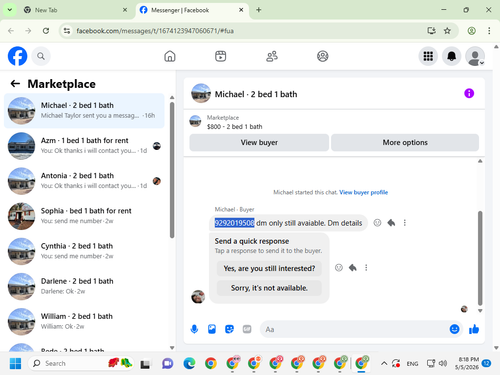The image size is (500, 375).
Task: Click the conversation list scrollbar
Action: pos(172,170)
